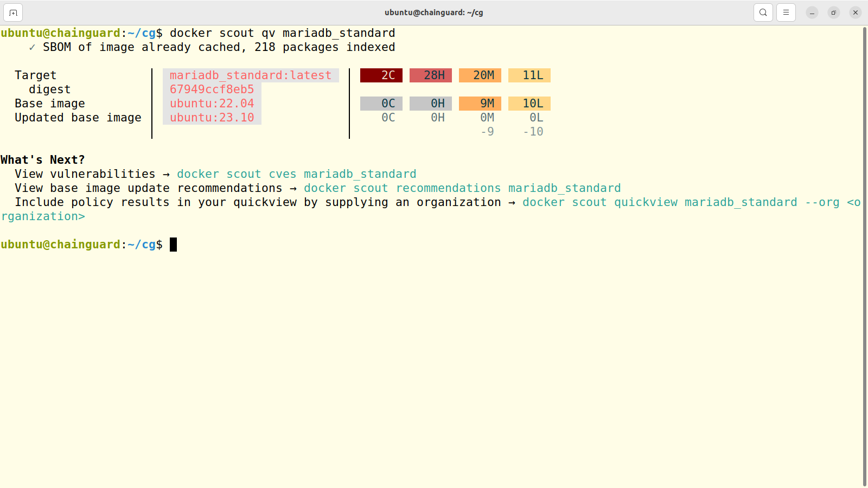Click the 28H high vulnerabilities badge

(x=431, y=75)
